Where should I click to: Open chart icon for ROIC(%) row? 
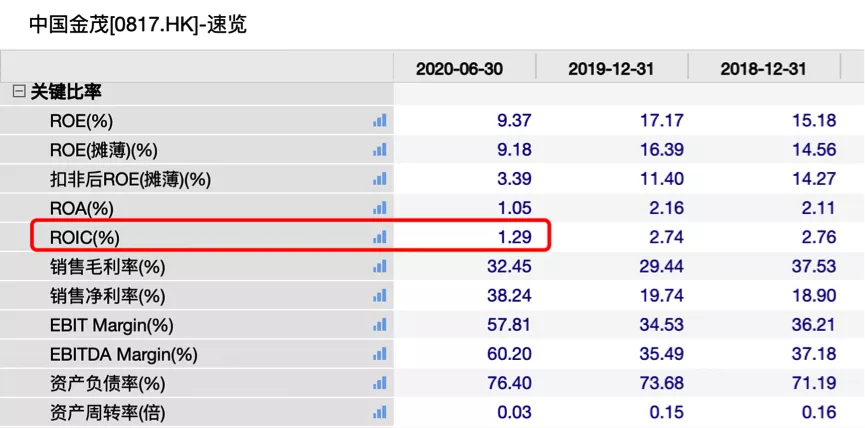(380, 237)
